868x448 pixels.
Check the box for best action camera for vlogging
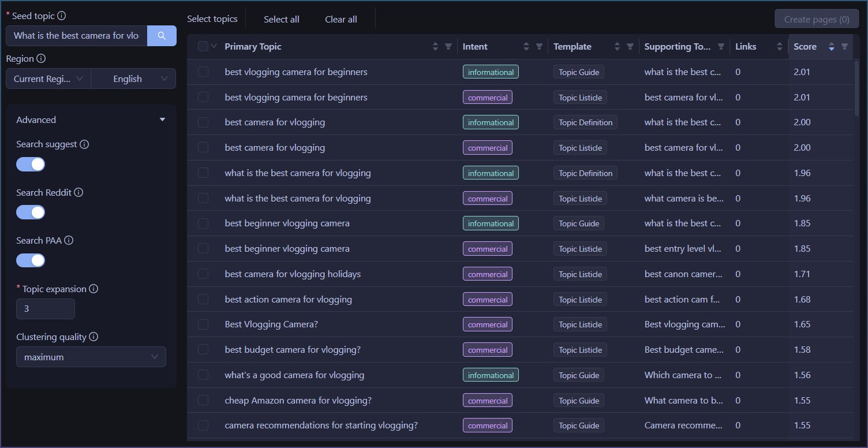pyautogui.click(x=203, y=299)
